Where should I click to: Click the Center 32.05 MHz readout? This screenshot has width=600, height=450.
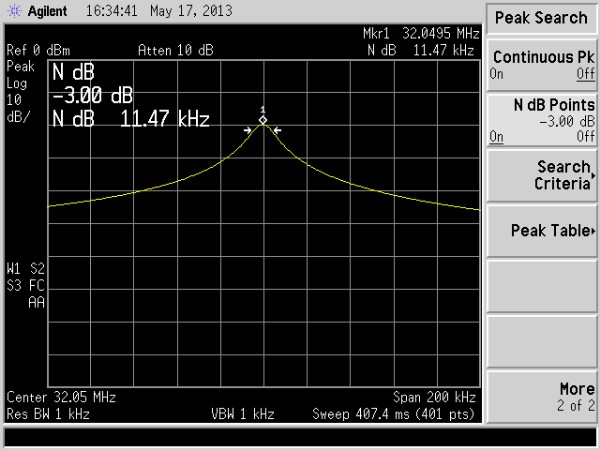[x=61, y=397]
